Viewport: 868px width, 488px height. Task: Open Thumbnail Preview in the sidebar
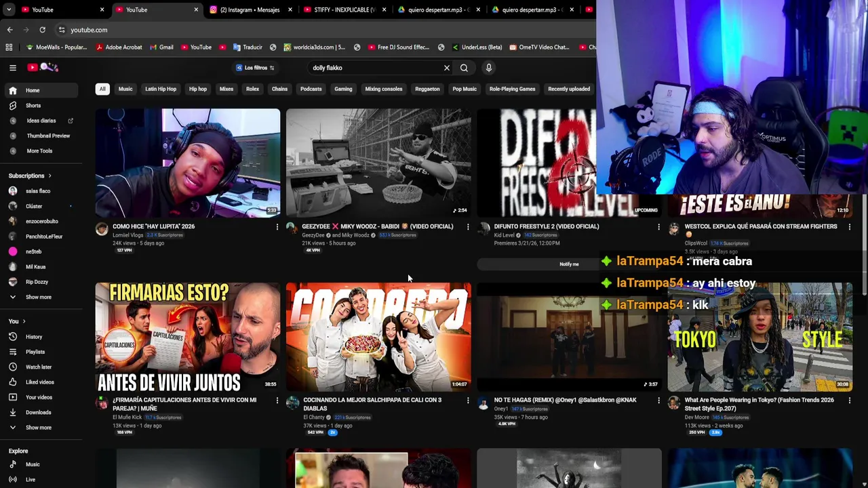click(x=41, y=136)
